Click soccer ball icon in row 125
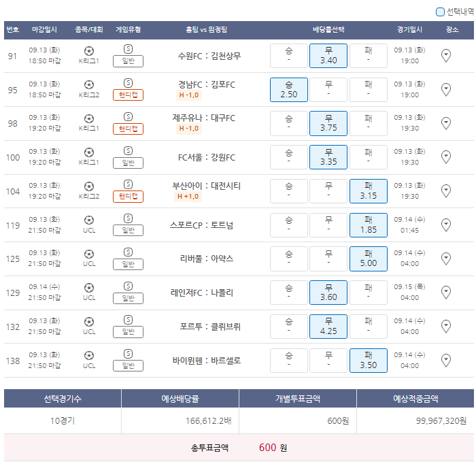 pos(89,254)
